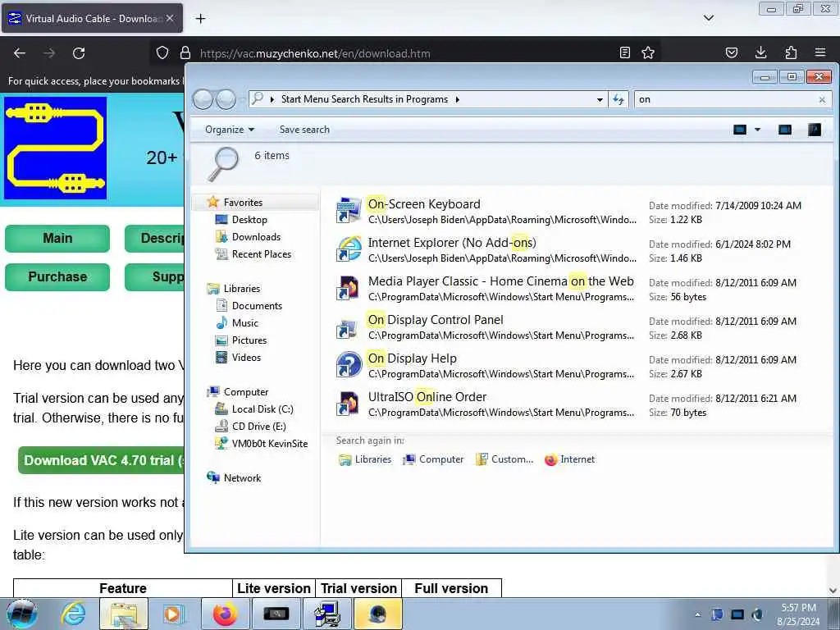Search again in Computer
840x630 pixels.
[x=433, y=459]
